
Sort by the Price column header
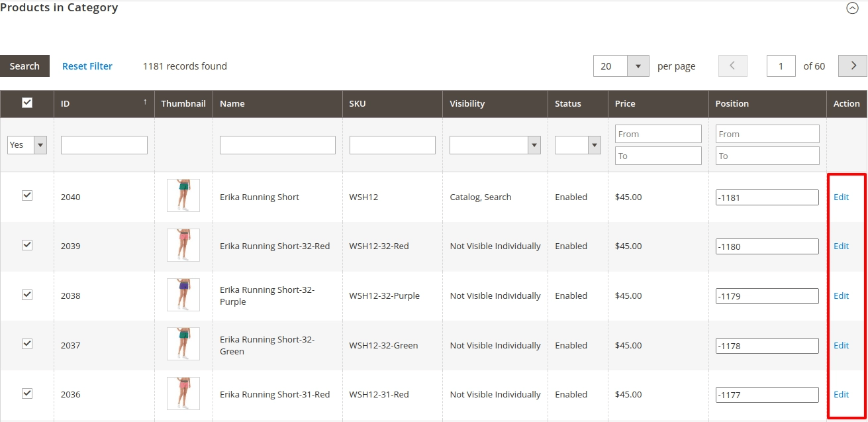coord(658,104)
